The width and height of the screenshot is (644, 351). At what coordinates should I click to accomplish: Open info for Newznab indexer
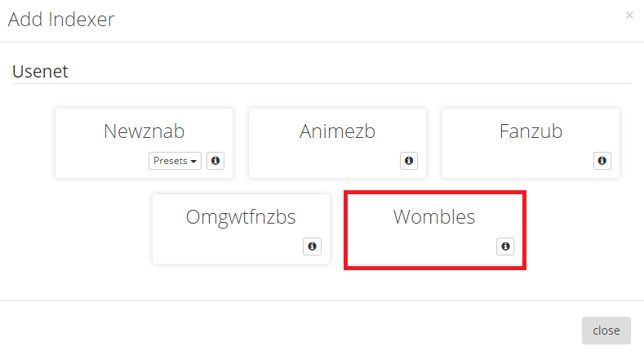(215, 161)
